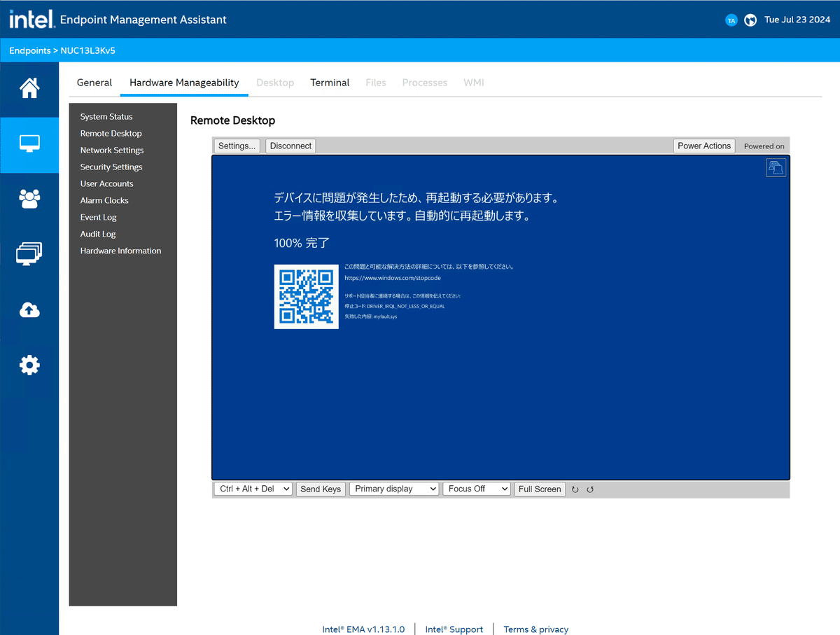The image size is (840, 635).
Task: Click the TA user avatar icon
Action: point(731,20)
